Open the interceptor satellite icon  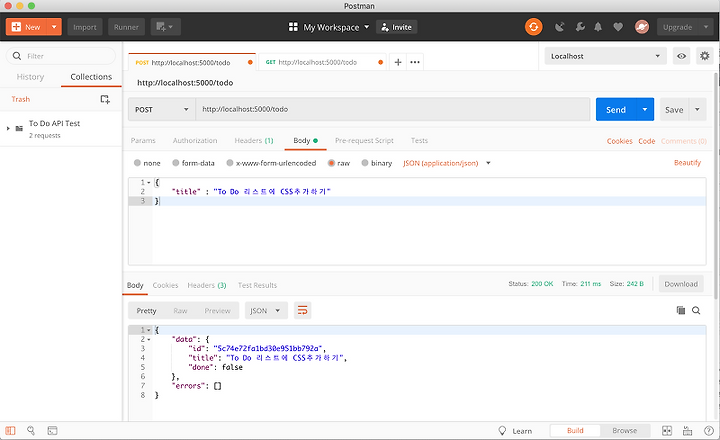pos(559,27)
